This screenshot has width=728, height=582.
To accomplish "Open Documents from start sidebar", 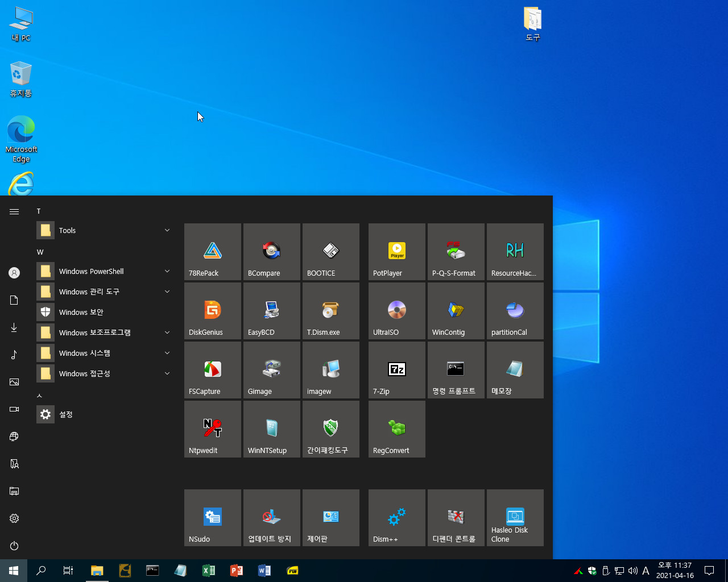I will (14, 300).
